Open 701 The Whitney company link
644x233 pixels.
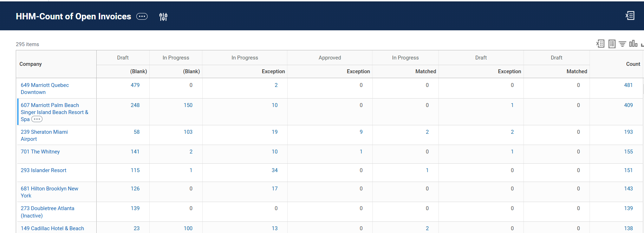tap(40, 152)
